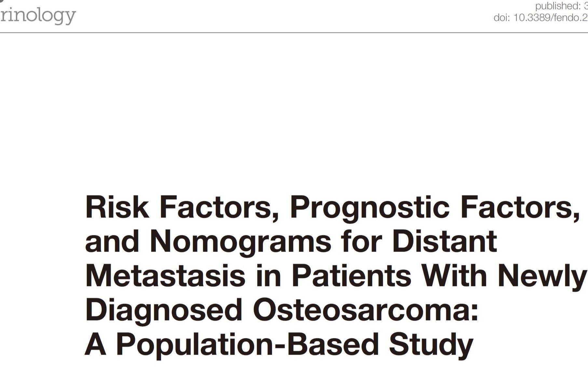Click the word "Patients" in the title
The width and height of the screenshot is (588, 367).
[351, 276]
